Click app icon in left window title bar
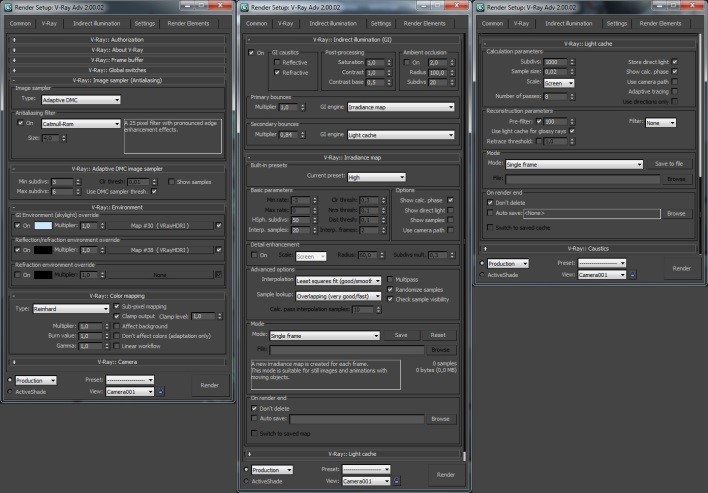 click(8, 7)
